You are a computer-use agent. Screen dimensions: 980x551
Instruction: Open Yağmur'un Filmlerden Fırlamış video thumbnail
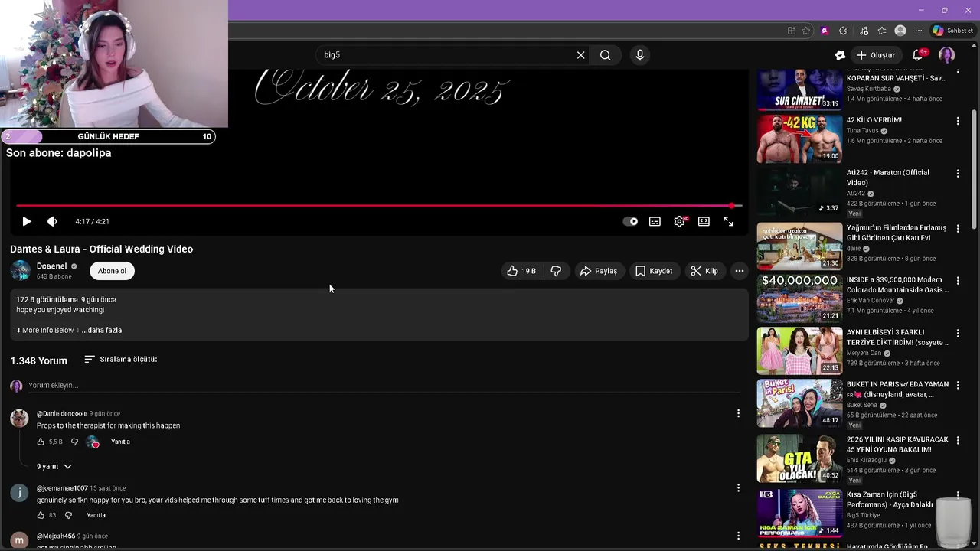[799, 246]
